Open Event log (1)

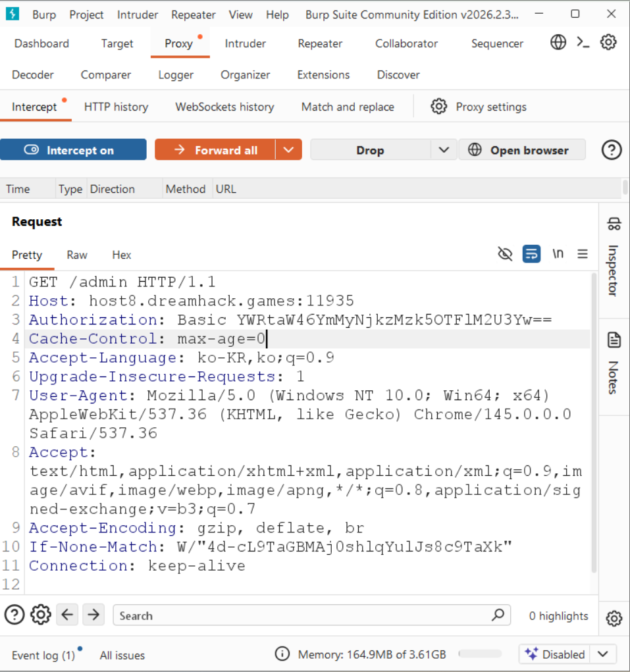click(43, 655)
